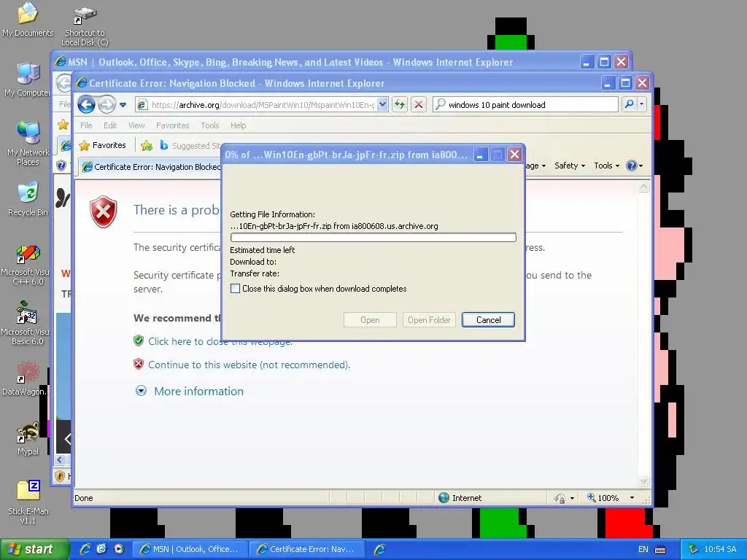The image size is (747, 560).
Task: Select My Computer desktop icon
Action: 28,79
